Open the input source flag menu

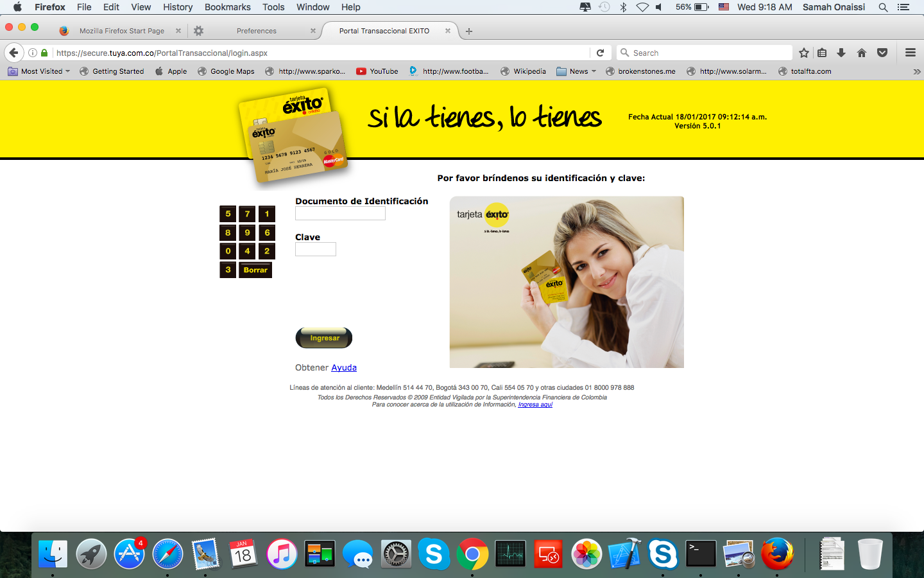pos(724,7)
